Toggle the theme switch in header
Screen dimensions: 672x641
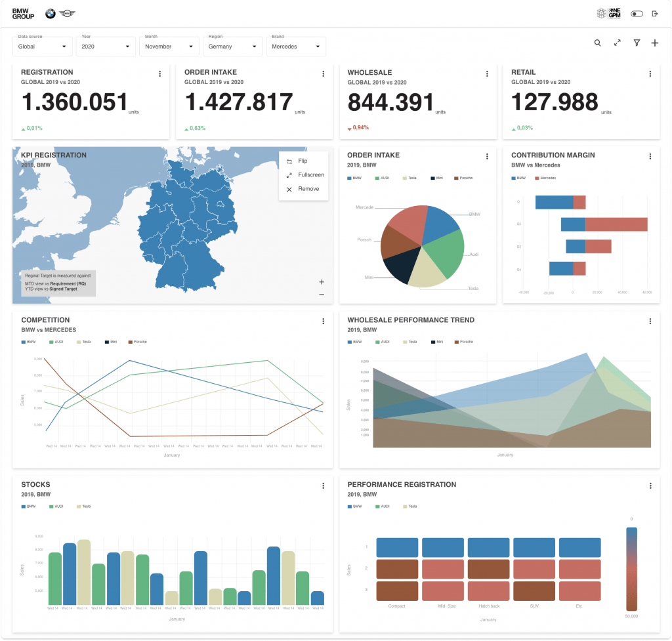click(637, 14)
